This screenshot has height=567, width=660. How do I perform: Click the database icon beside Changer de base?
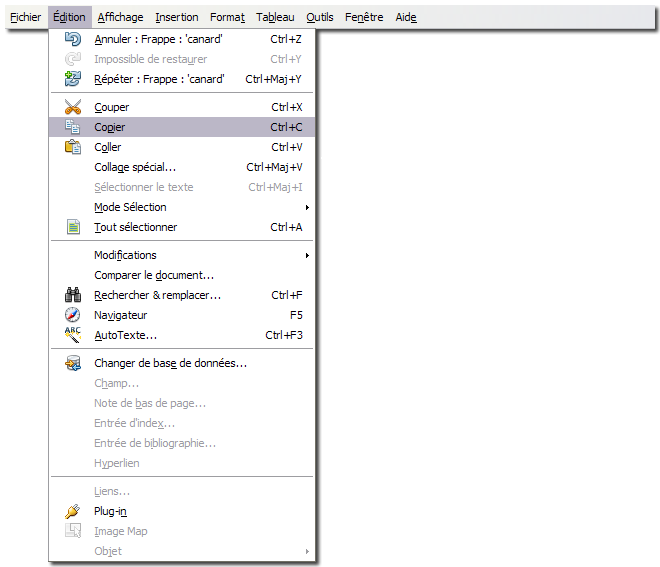[73, 363]
